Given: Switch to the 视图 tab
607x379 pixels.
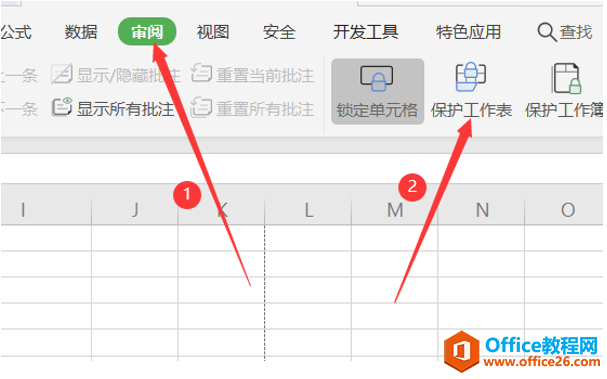Looking at the screenshot, I should click(x=213, y=32).
